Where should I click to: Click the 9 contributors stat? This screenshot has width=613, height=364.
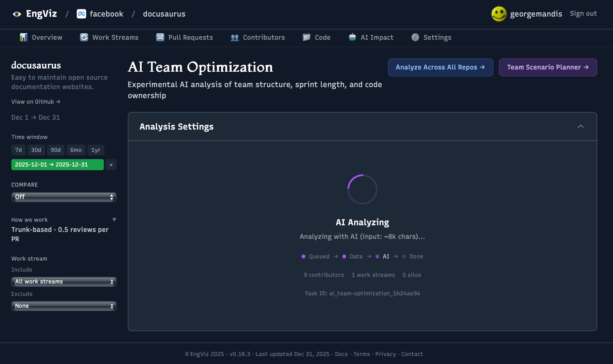(x=324, y=275)
